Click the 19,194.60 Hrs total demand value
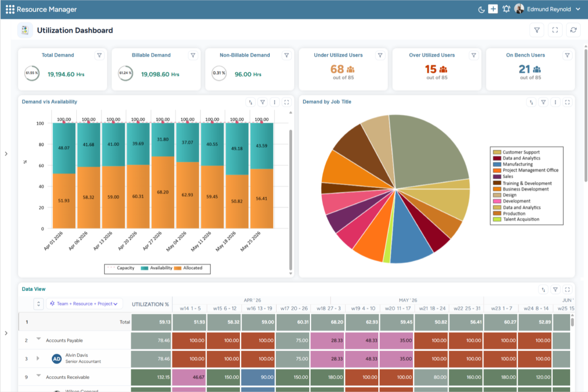588x392 pixels. (x=66, y=74)
